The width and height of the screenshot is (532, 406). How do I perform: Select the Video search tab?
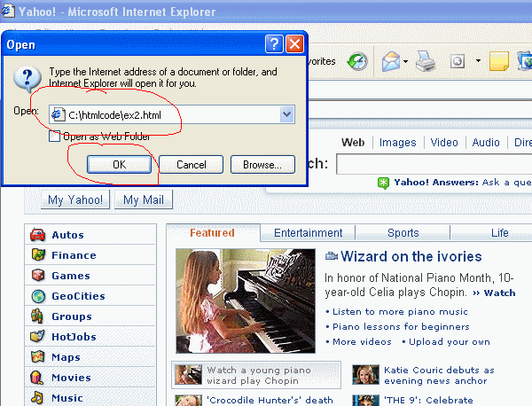(x=444, y=143)
